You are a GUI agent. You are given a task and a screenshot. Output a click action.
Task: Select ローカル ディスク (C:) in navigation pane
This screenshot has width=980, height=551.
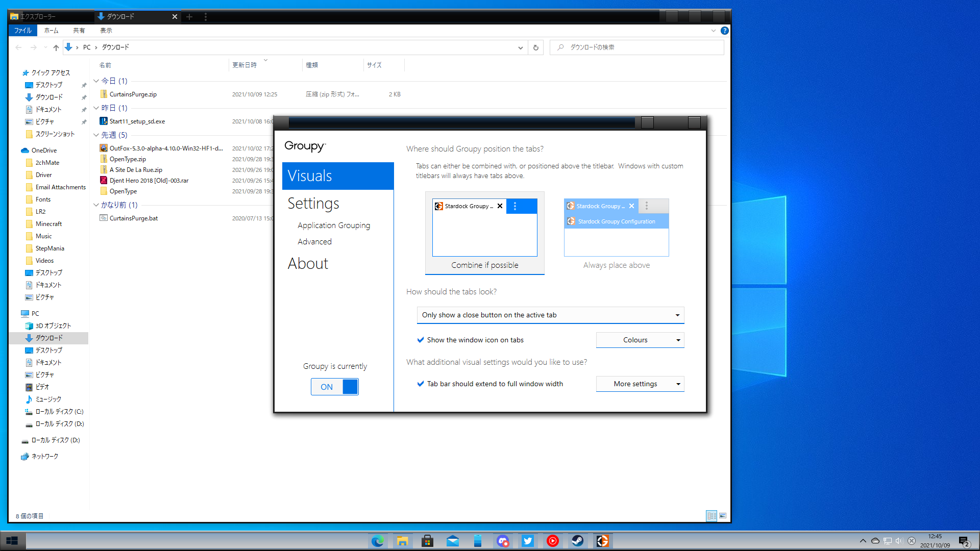59,412
